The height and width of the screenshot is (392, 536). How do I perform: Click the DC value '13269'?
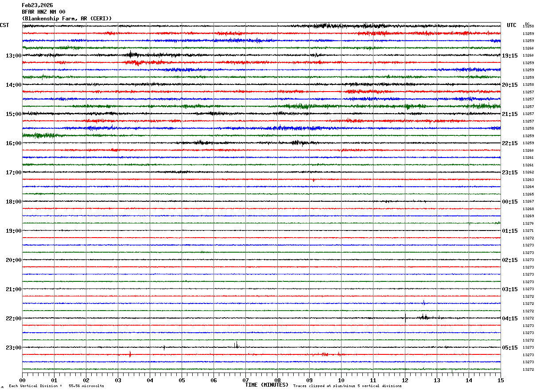(528, 216)
